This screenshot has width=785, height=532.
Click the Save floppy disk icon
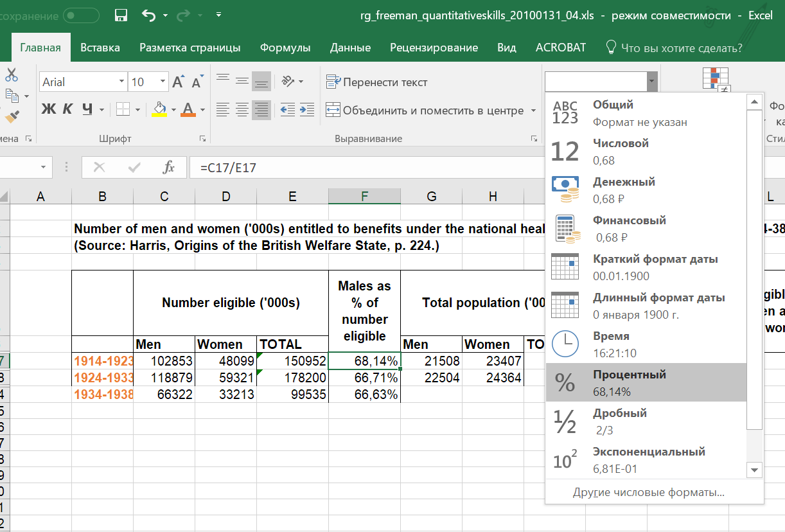click(120, 15)
